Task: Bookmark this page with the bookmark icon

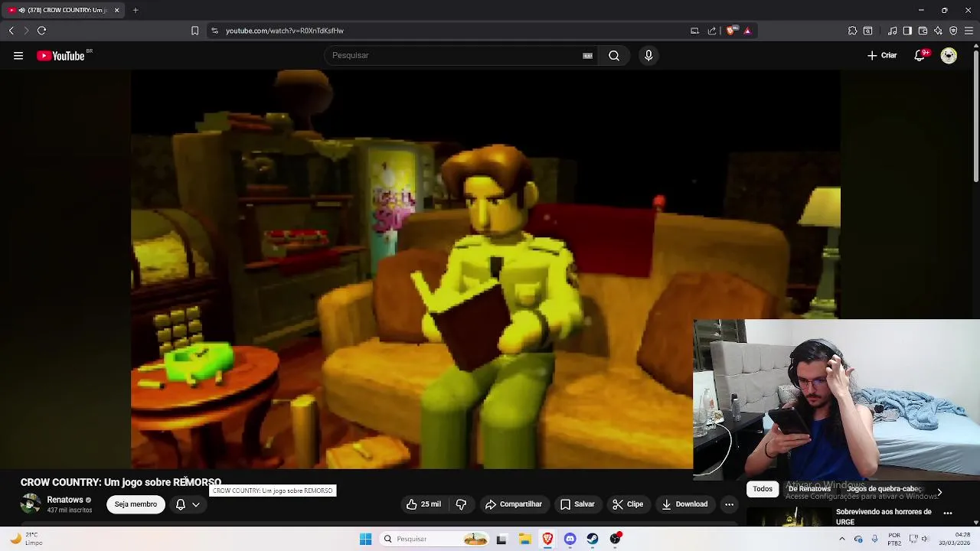Action: (x=194, y=31)
